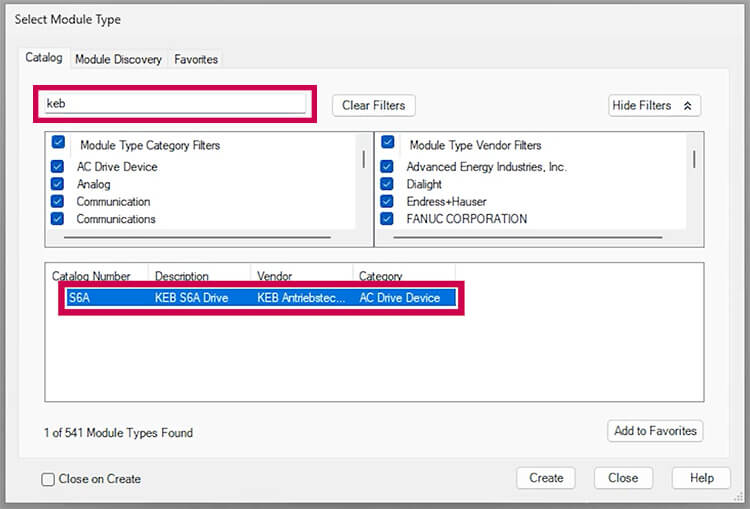This screenshot has height=509, width=750.
Task: Click the category filters horizontal scrollbar
Action: (197, 237)
